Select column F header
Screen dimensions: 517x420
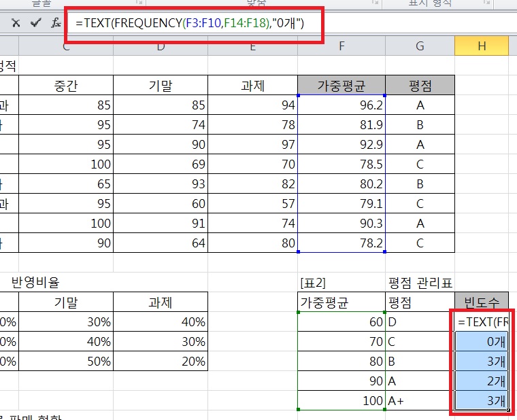tap(341, 46)
